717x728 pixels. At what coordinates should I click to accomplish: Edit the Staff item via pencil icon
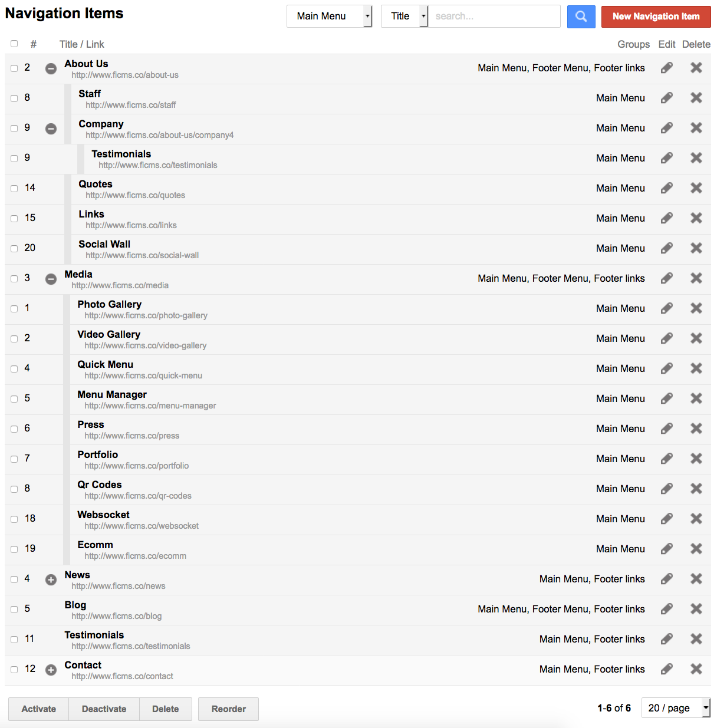pyautogui.click(x=667, y=98)
